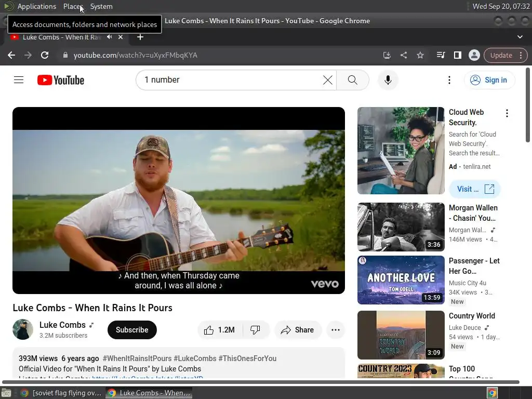Viewport: 532px width, 399px height.
Task: Mute the Luke Combs tab audio
Action: (x=109, y=37)
